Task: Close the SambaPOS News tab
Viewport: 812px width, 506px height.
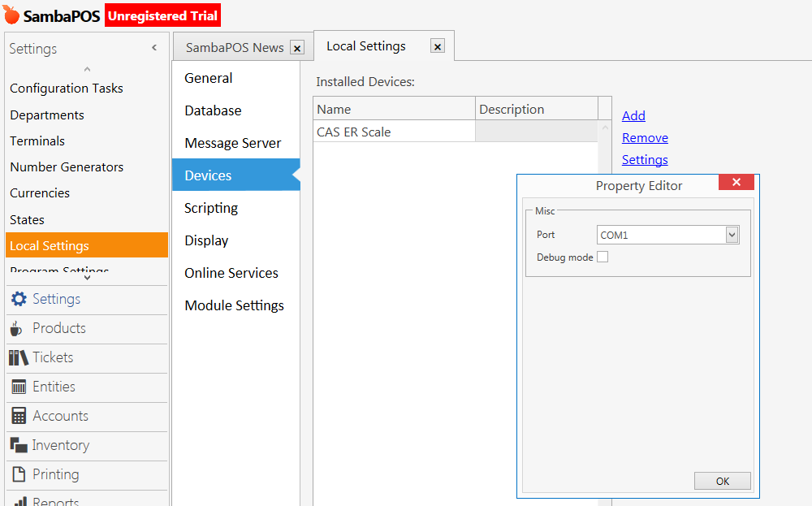Action: [x=297, y=48]
